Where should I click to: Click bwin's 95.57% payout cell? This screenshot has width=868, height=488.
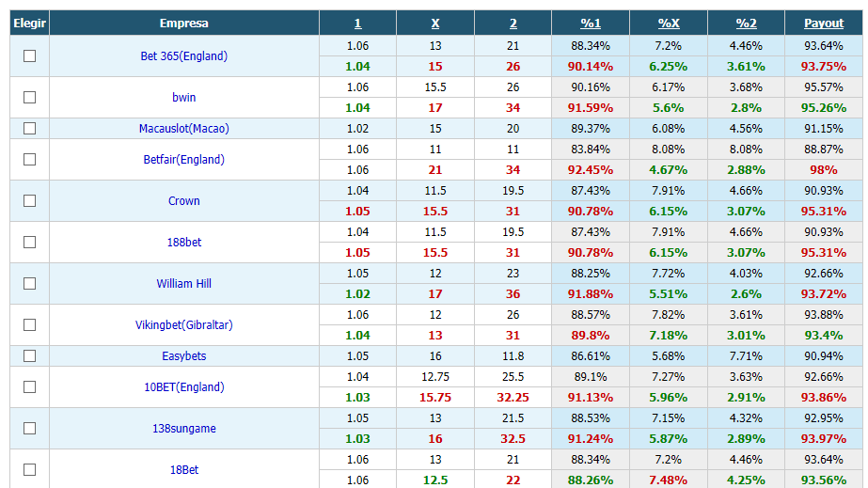tap(824, 87)
